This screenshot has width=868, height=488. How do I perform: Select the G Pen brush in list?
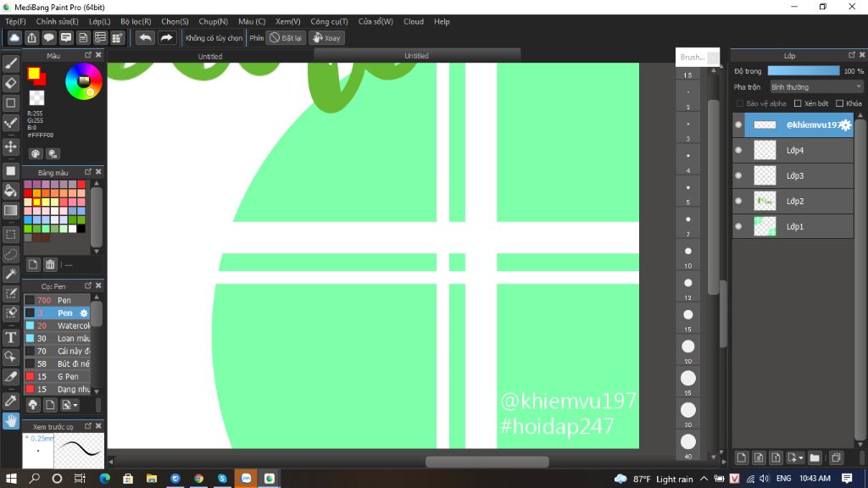(58, 376)
